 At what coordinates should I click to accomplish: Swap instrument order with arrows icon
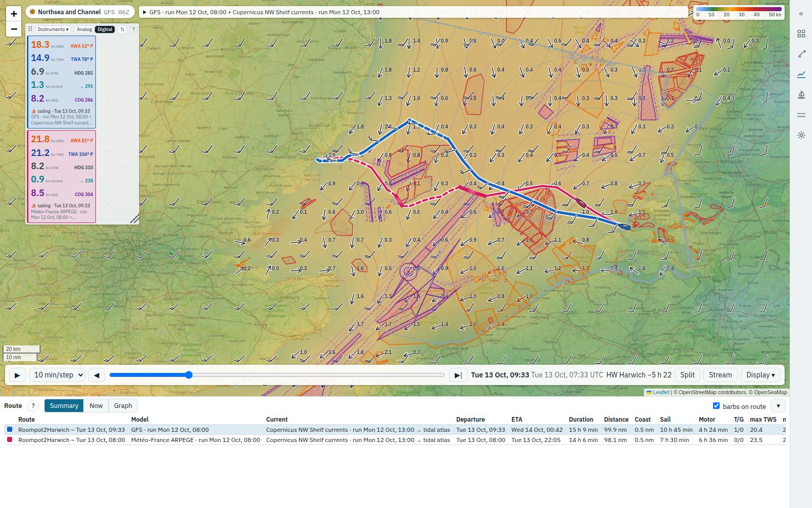click(122, 29)
